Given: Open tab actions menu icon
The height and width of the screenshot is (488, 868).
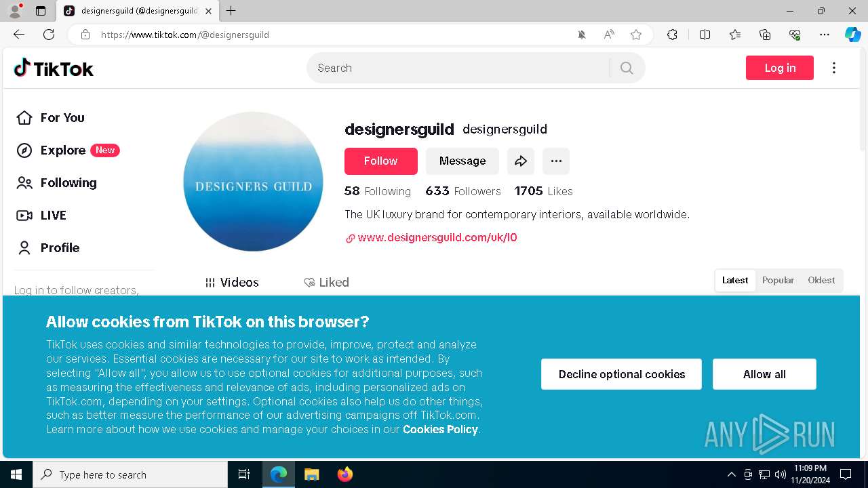Looking at the screenshot, I should tap(41, 11).
